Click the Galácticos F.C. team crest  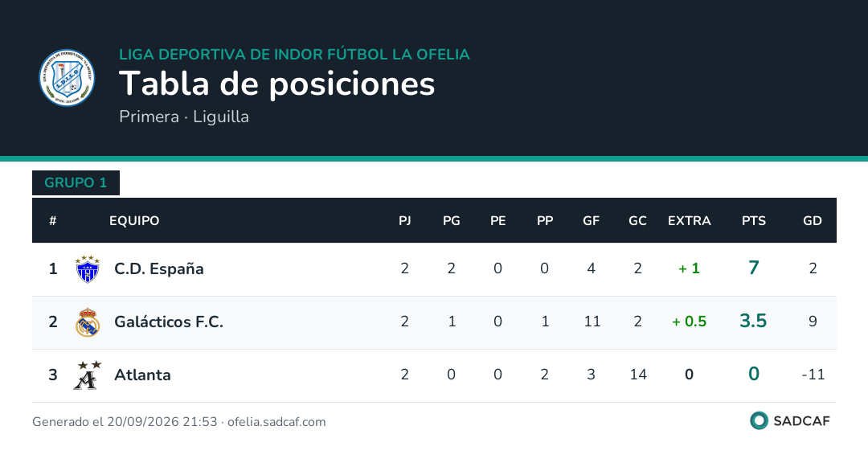[x=88, y=322]
